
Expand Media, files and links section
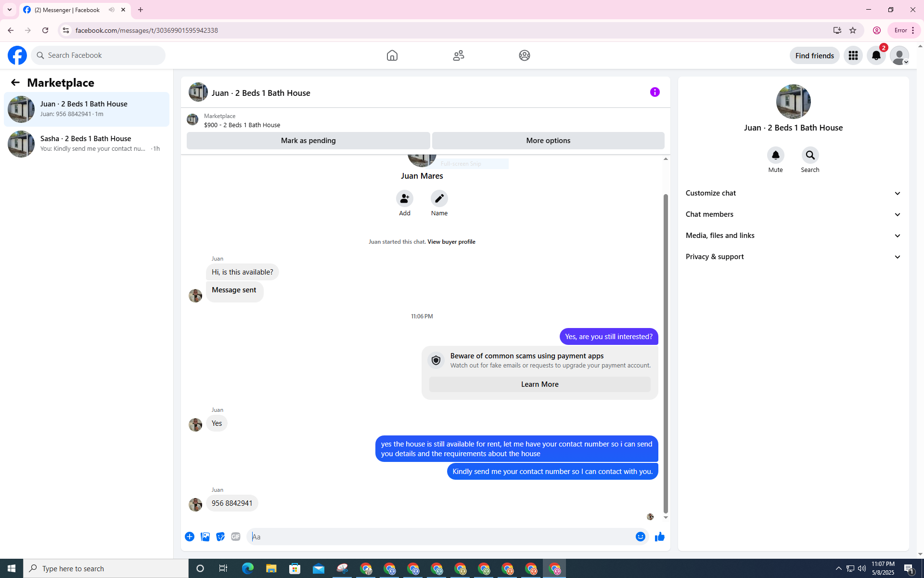tap(793, 236)
